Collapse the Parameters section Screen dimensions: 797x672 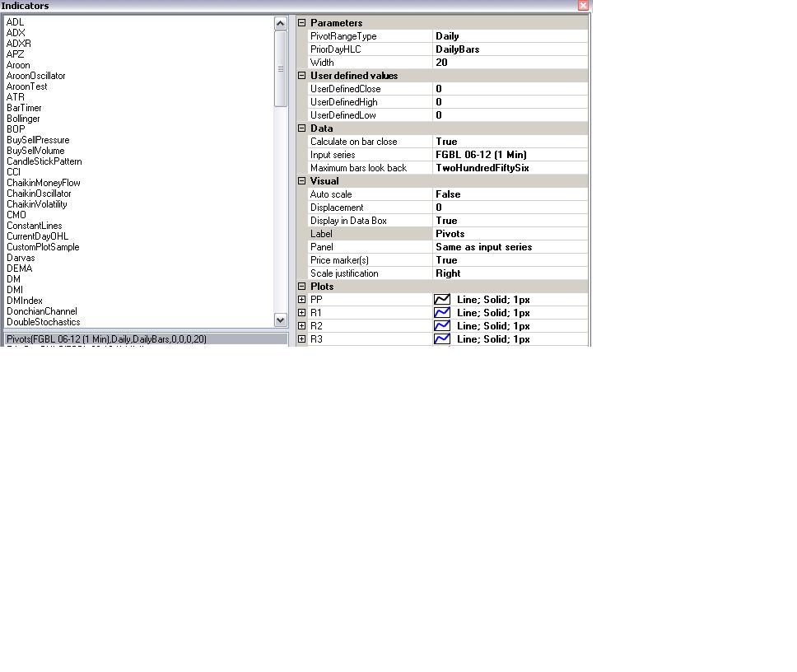pos(302,23)
